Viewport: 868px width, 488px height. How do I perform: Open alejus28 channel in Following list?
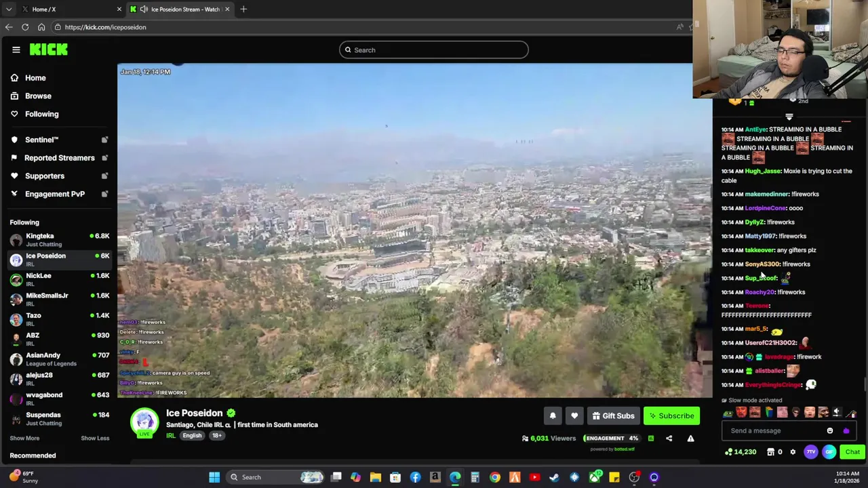[59, 379]
